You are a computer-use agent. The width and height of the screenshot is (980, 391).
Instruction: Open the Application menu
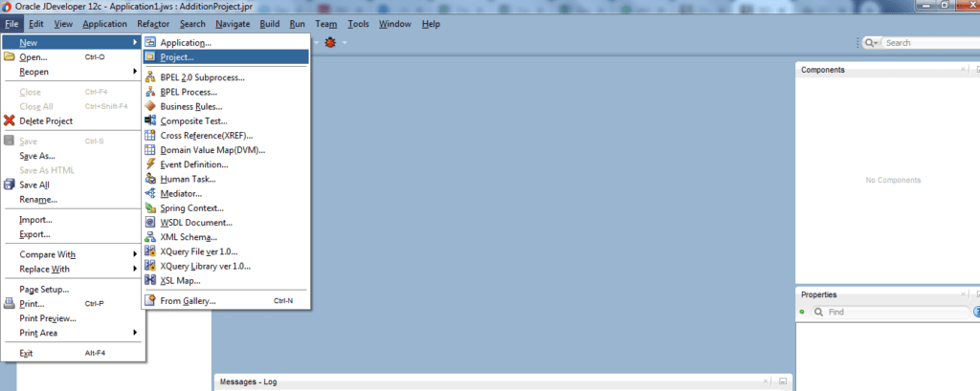pyautogui.click(x=105, y=24)
